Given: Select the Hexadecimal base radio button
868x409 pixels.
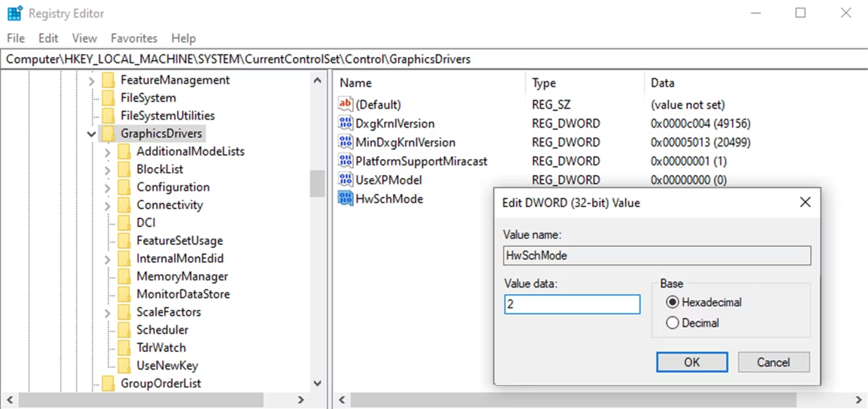Looking at the screenshot, I should pyautogui.click(x=672, y=302).
